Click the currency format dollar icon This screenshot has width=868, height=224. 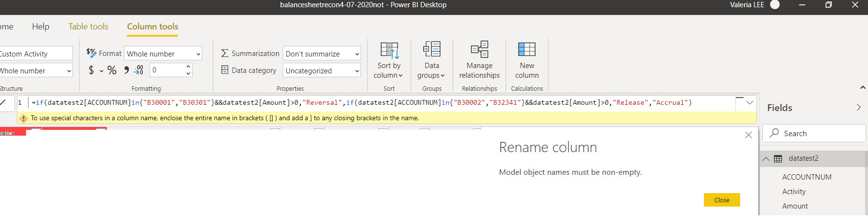[91, 70]
